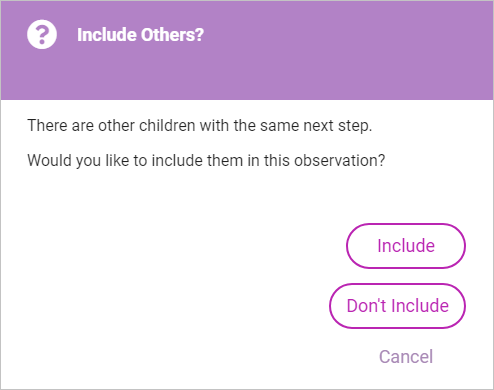Click the 'Include Others?' dialog title

click(x=140, y=35)
